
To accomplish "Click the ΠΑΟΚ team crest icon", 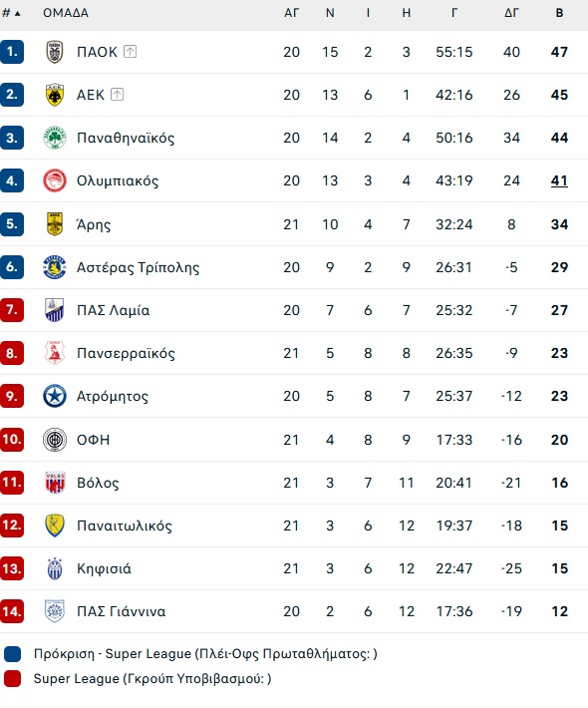I will point(55,52).
